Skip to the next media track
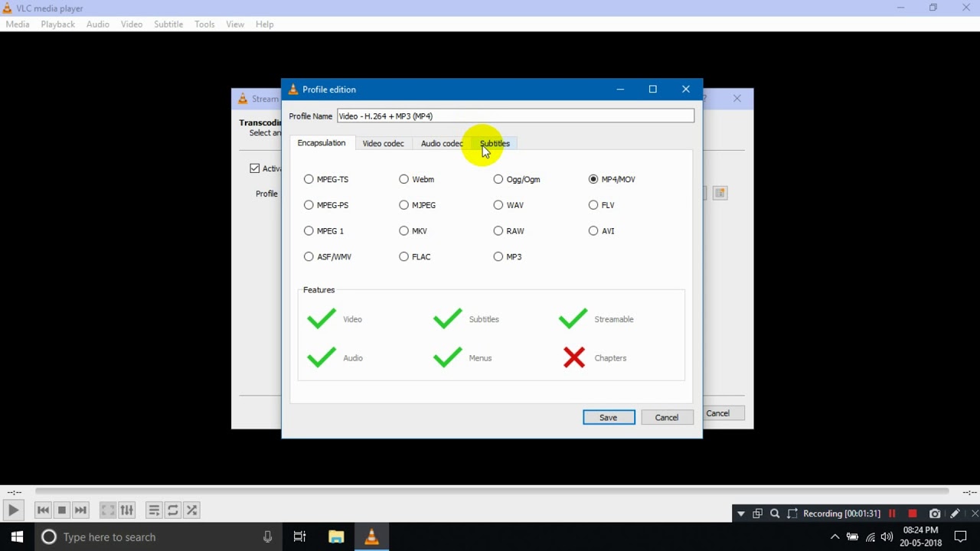The width and height of the screenshot is (980, 551). point(80,510)
